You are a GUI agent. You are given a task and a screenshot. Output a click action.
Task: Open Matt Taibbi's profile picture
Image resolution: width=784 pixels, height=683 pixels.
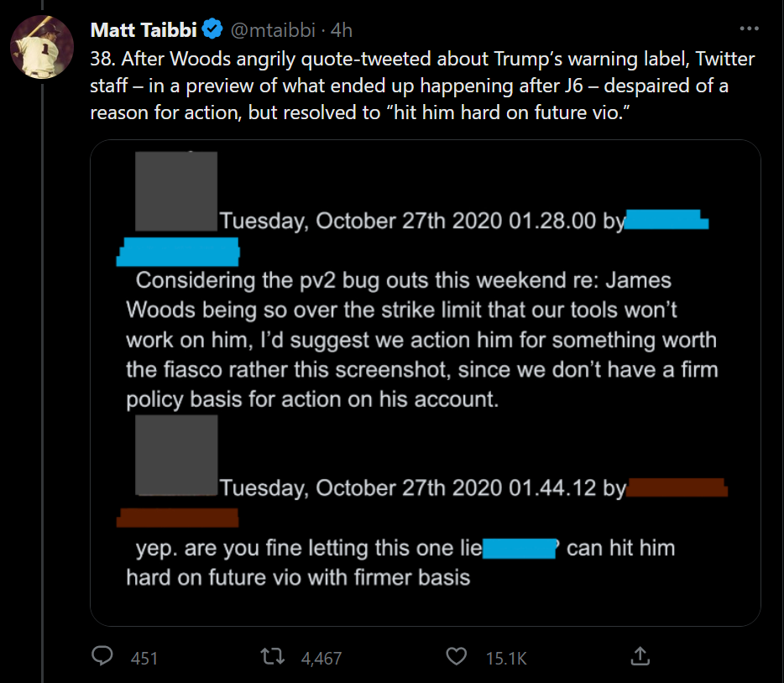(42, 46)
